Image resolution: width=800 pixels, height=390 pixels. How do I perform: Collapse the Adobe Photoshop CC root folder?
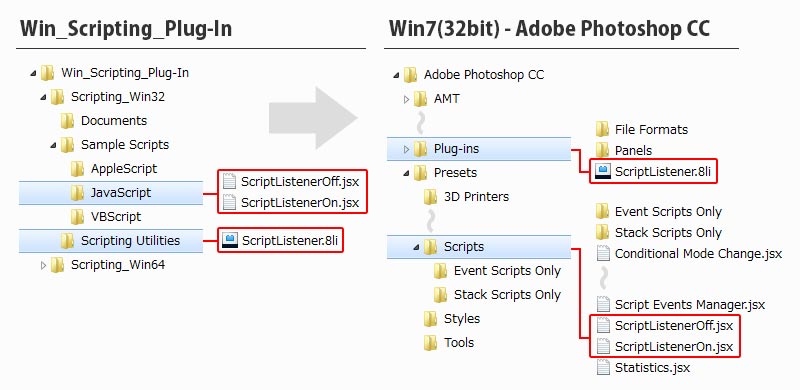396,76
